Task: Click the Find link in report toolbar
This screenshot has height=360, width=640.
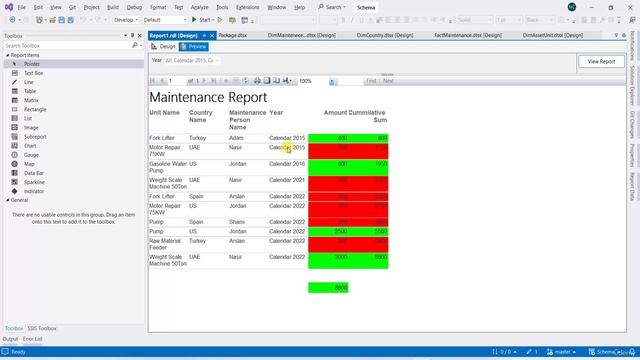Action: [x=371, y=81]
